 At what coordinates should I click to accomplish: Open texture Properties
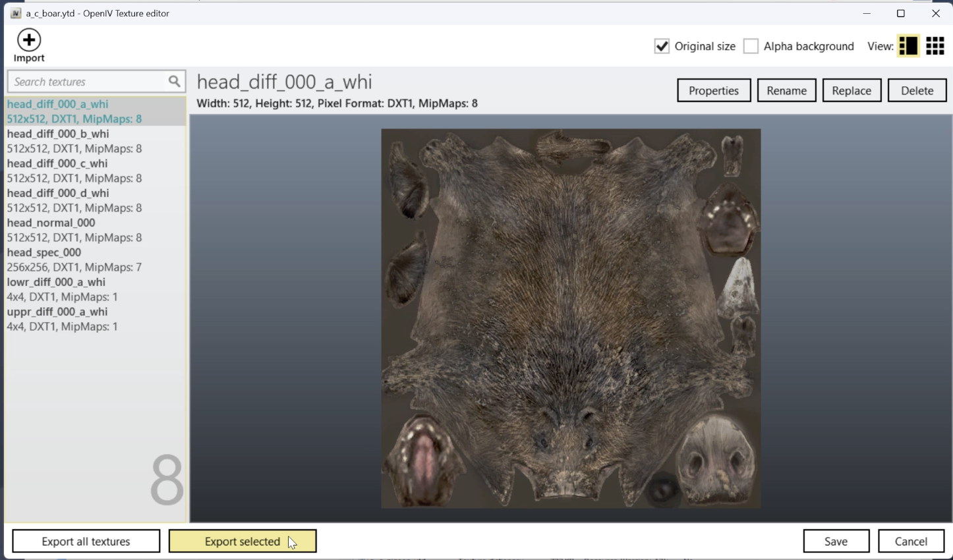714,91
